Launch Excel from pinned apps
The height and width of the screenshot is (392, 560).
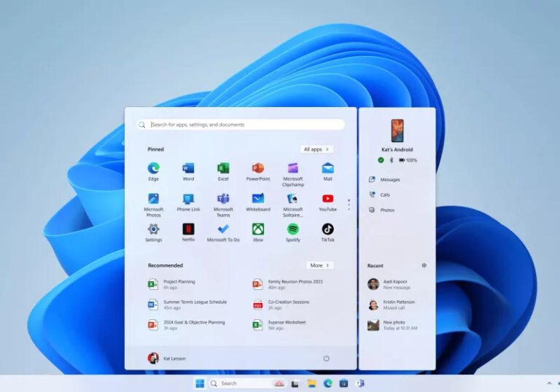click(223, 169)
